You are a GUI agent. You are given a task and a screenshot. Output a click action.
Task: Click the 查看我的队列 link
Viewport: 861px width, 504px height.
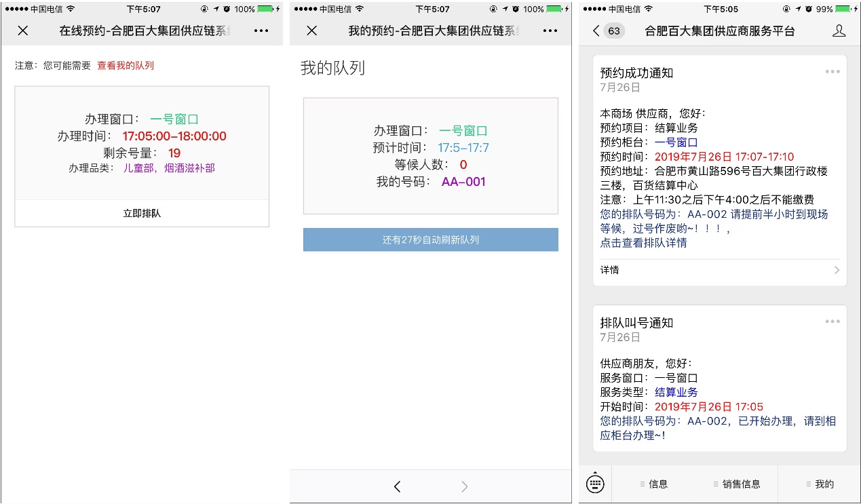(x=126, y=66)
